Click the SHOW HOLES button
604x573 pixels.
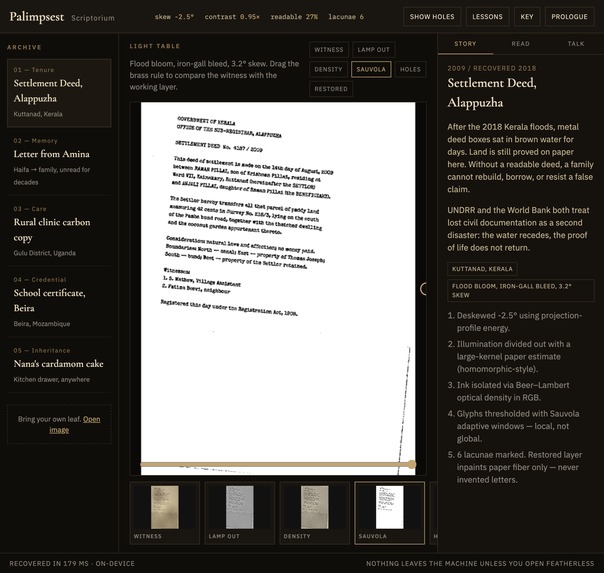(432, 17)
